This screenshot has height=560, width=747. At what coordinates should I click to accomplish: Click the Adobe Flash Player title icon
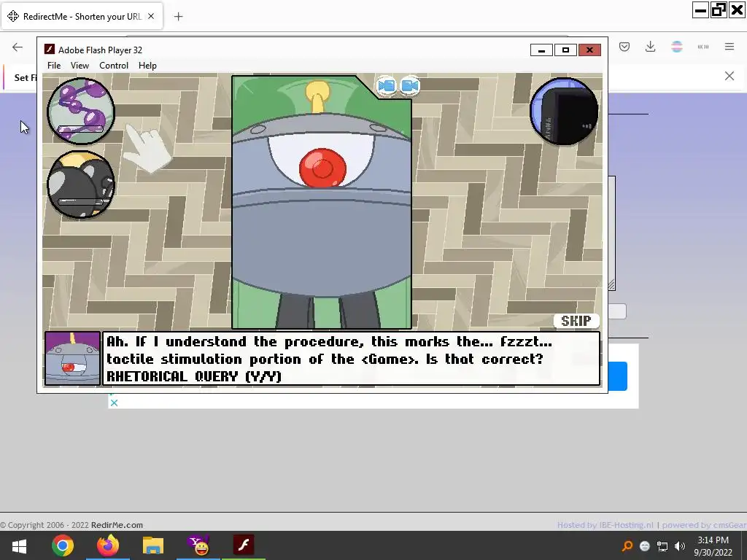(49, 50)
